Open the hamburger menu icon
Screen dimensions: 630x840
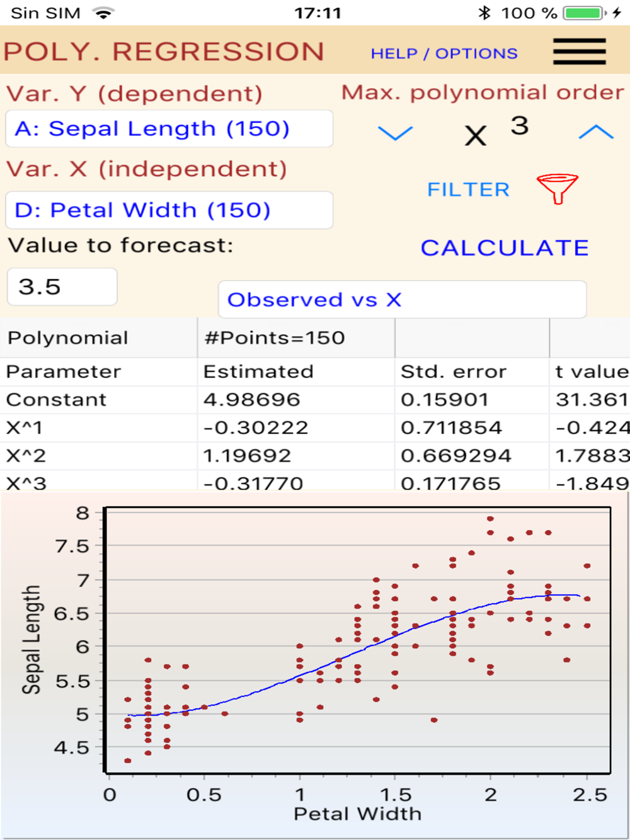580,51
